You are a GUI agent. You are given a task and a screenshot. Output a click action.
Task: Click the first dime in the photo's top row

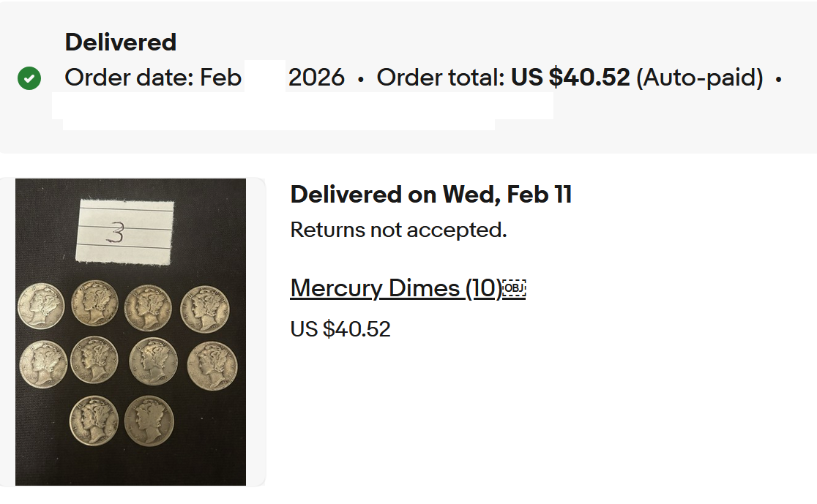pos(41,306)
